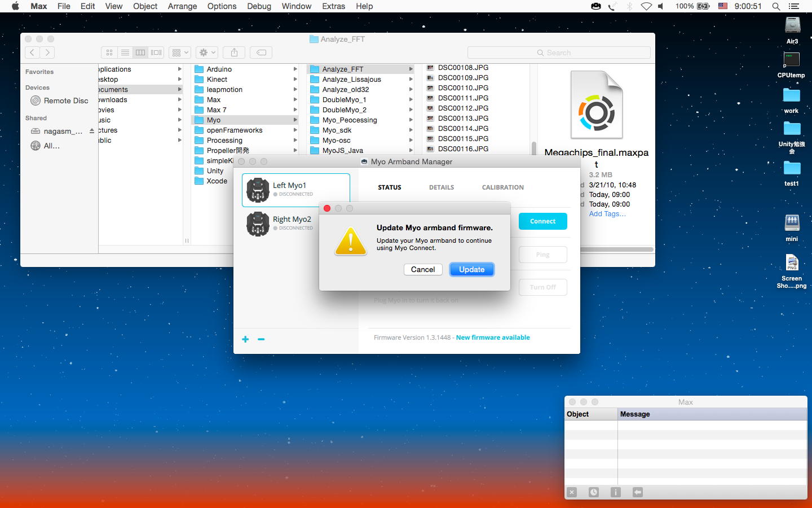This screenshot has height=508, width=812.
Task: Open Spotlight search in the menu bar
Action: click(x=776, y=6)
